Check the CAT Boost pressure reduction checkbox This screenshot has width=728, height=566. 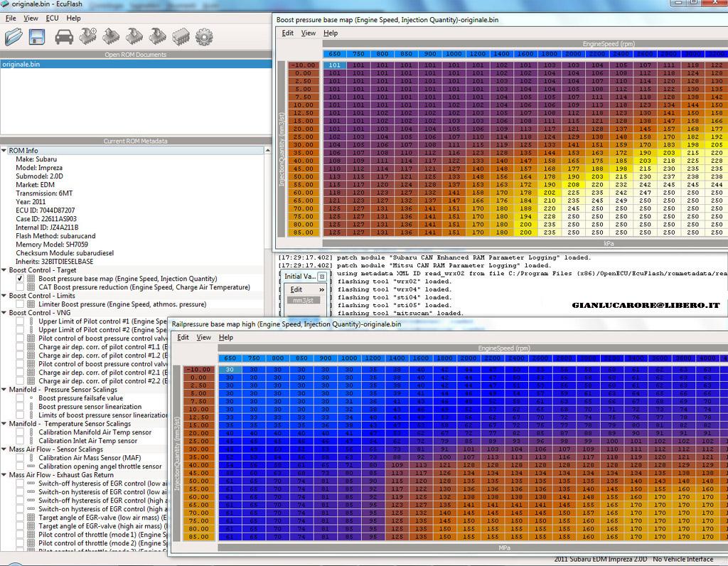tap(20, 287)
